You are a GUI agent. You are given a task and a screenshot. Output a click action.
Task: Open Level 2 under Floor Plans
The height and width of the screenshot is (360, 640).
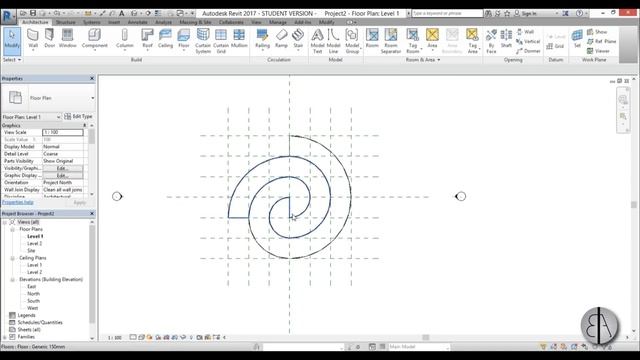(x=34, y=244)
